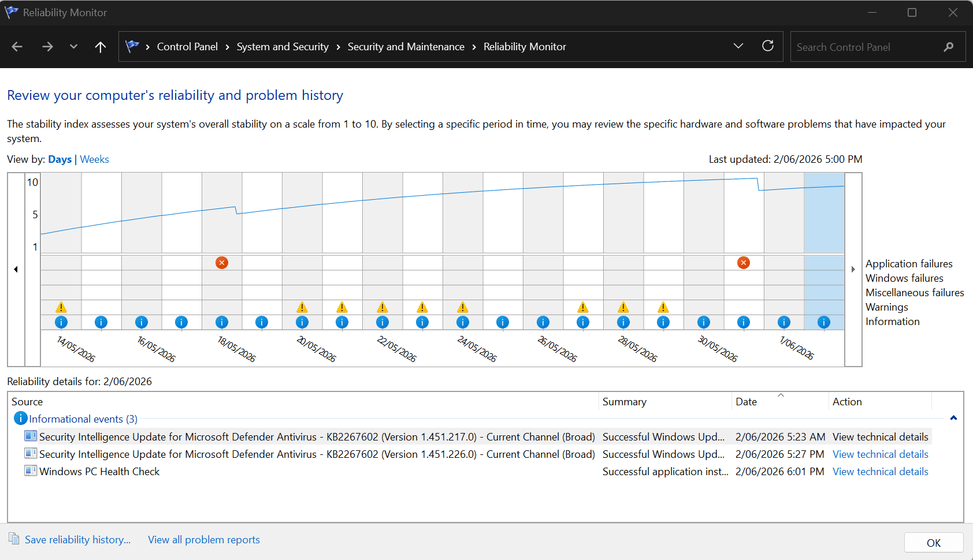
Task: Select the warning icon for 28/05/2026
Action: [x=623, y=307]
